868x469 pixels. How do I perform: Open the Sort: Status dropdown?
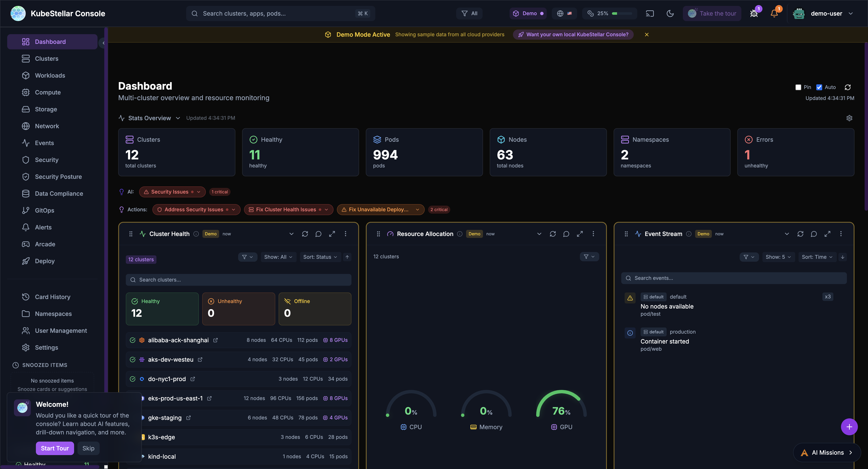(x=320, y=257)
